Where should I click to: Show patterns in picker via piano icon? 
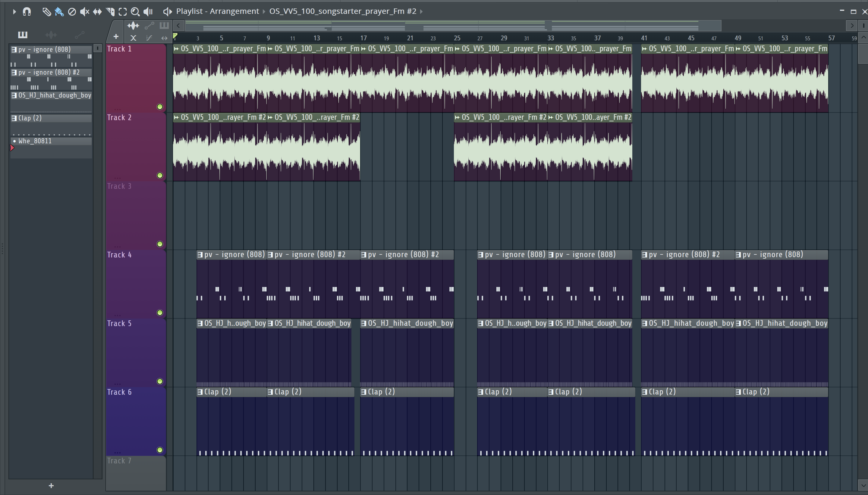[23, 34]
